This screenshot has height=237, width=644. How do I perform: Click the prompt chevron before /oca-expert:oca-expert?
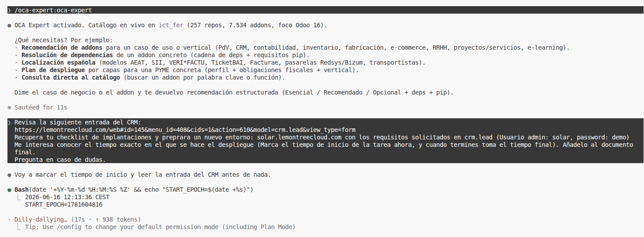tap(9, 10)
